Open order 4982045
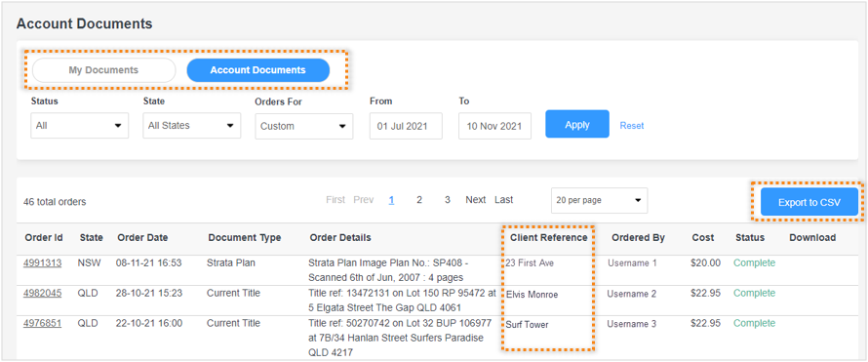Image resolution: width=868 pixels, height=362 pixels. pos(42,293)
